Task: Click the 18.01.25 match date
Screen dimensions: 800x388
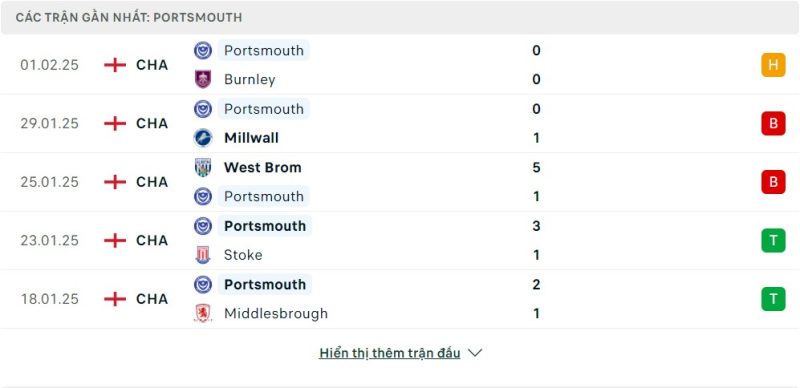Action: pyautogui.click(x=49, y=299)
